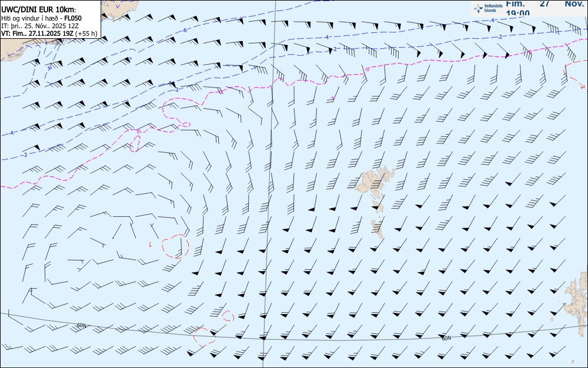Click the "VT: Fim.. 27.11.2025 19Z (+55 h)" line
The image size is (588, 368).
pos(49,34)
